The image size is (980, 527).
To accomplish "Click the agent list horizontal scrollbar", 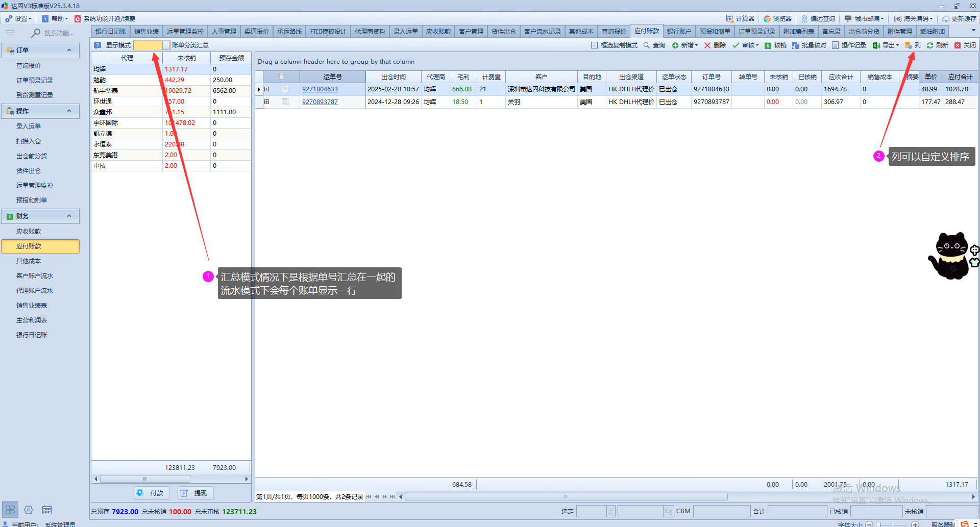I will (145, 479).
